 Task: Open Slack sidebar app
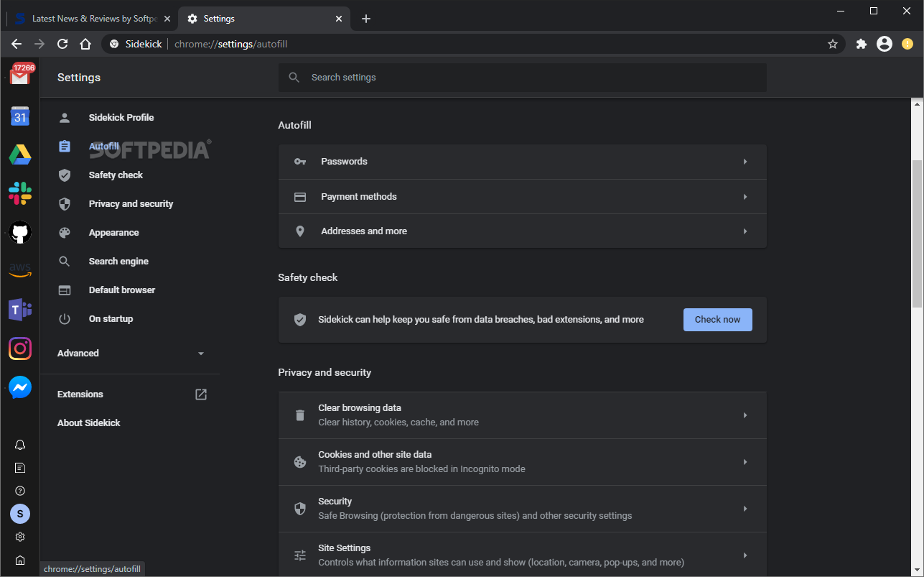(x=20, y=193)
